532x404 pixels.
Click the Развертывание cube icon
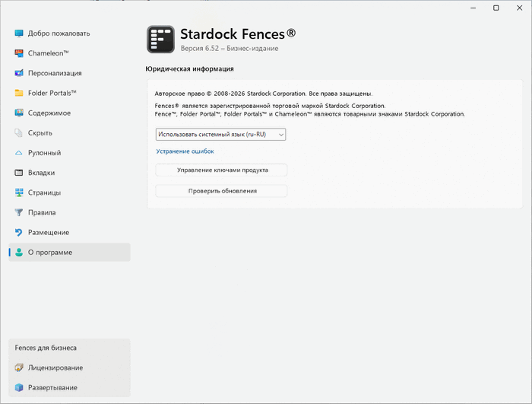pos(19,388)
